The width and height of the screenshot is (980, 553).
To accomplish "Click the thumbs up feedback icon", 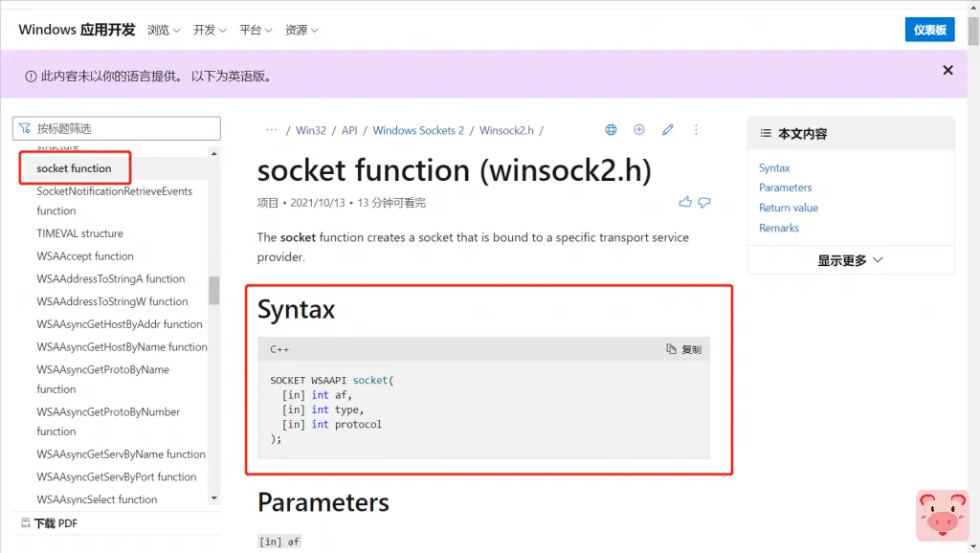I will point(685,202).
